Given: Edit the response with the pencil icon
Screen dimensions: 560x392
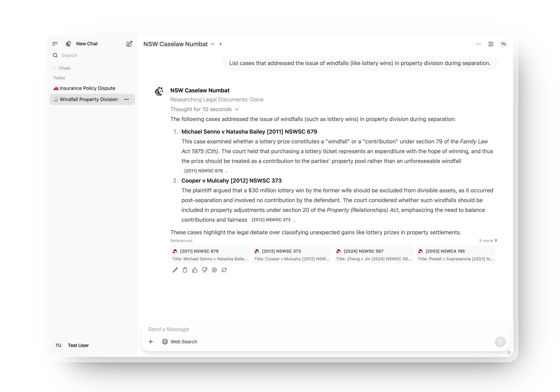Looking at the screenshot, I should coord(175,270).
